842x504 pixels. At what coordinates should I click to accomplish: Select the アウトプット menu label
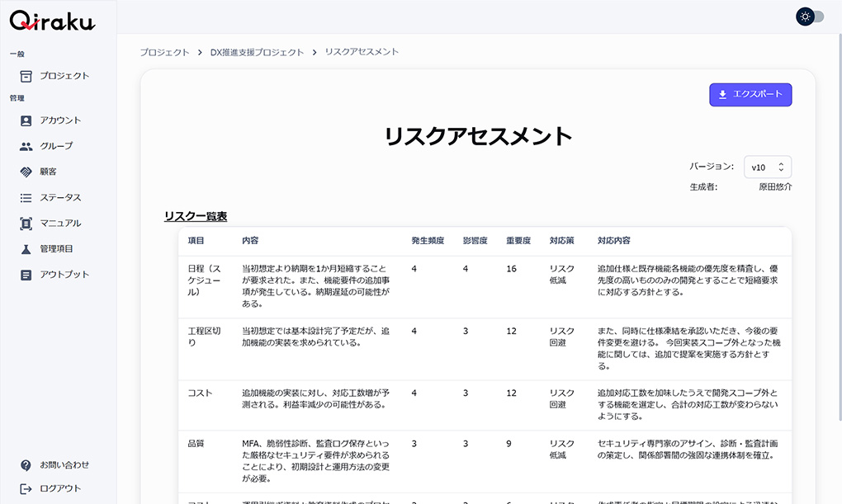[64, 275]
